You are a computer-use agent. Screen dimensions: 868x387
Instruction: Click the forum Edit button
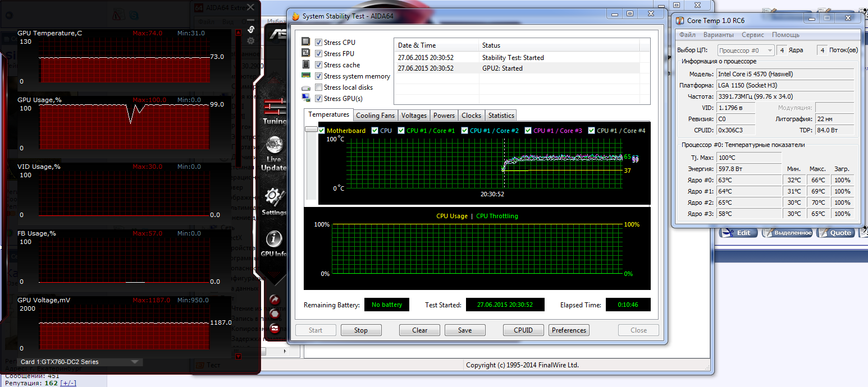point(738,233)
